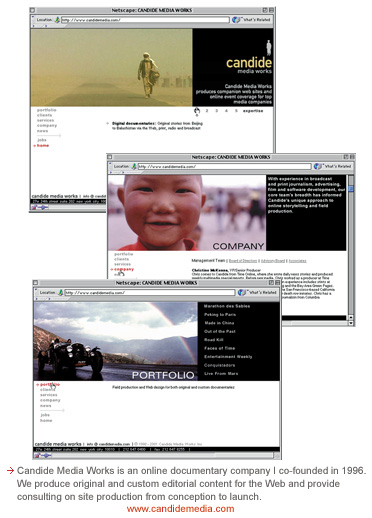Open clients link in the Home window
The width and height of the screenshot is (372, 518).
[44, 115]
